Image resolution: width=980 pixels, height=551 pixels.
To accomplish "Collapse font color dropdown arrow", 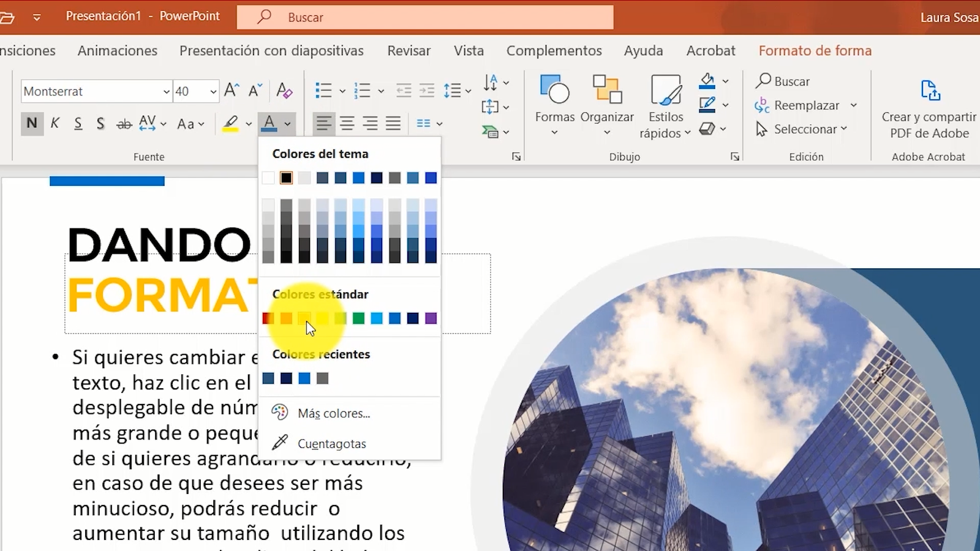I will [287, 124].
